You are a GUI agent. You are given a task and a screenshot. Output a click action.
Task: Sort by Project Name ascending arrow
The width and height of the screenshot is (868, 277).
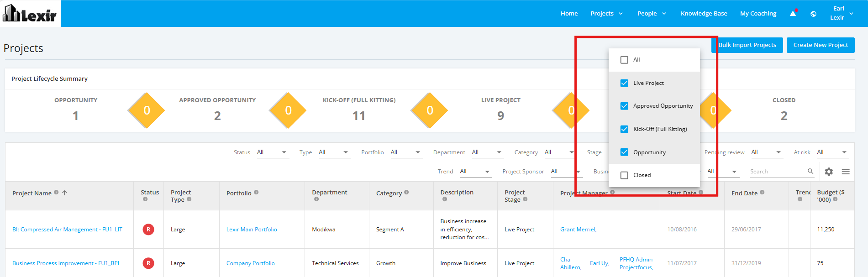click(x=65, y=193)
